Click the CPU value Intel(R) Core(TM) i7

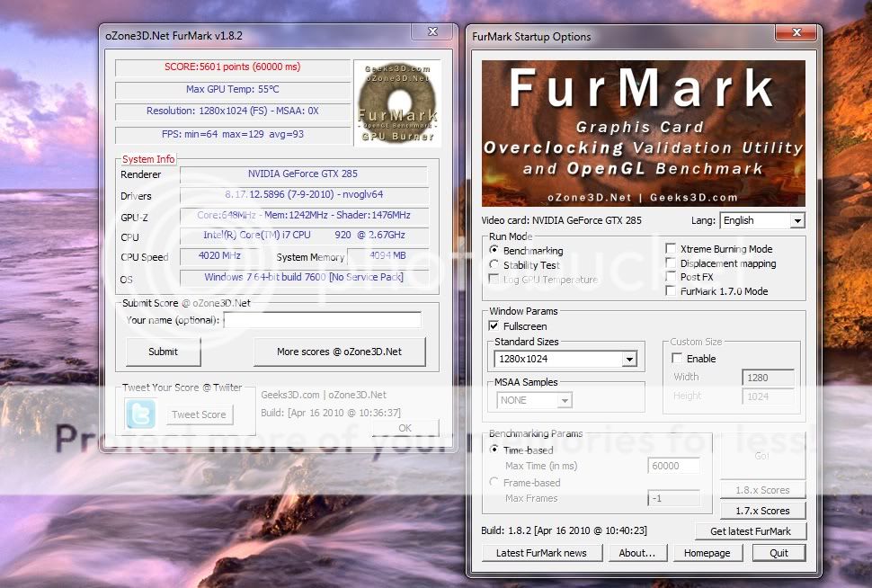pyautogui.click(x=304, y=236)
